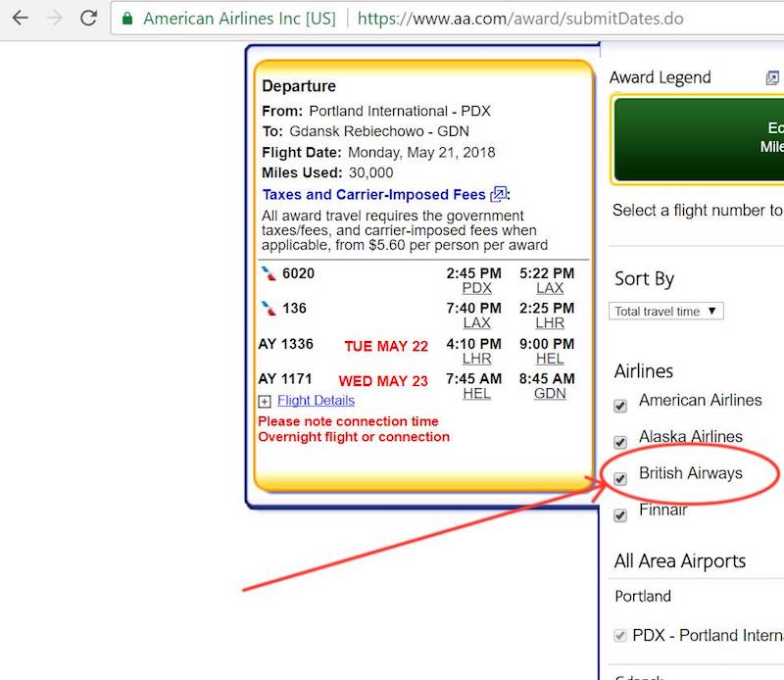Click the green secure padlock icon
The width and height of the screenshot is (784, 680).
point(127,19)
